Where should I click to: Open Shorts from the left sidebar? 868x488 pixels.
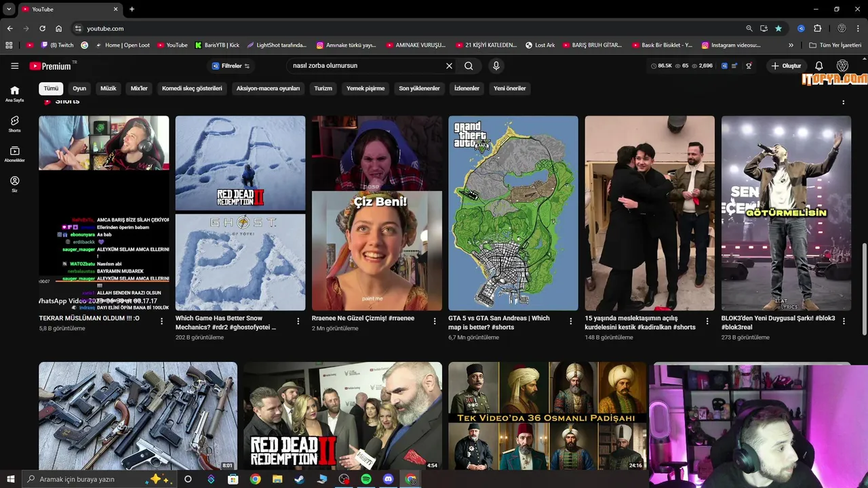coord(14,124)
